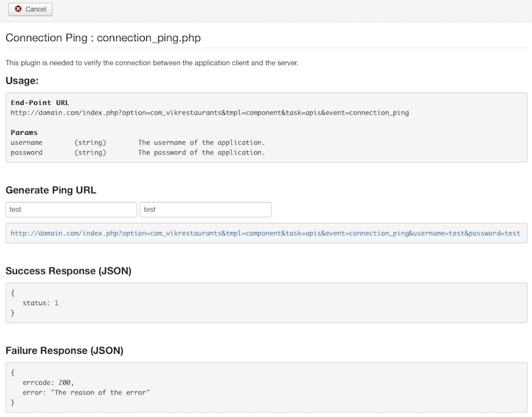Click the errcode: 200 line
This screenshot has height=417, width=532.
pyautogui.click(x=48, y=383)
